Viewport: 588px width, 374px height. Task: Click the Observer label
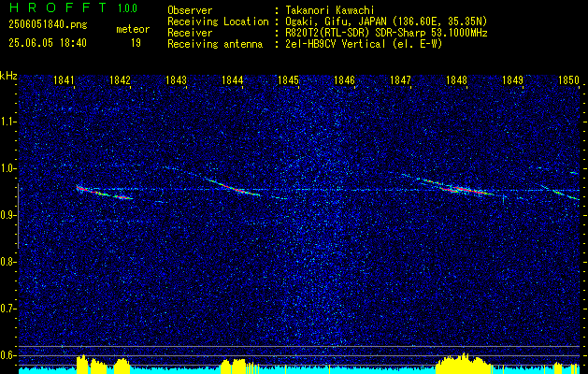click(x=190, y=10)
